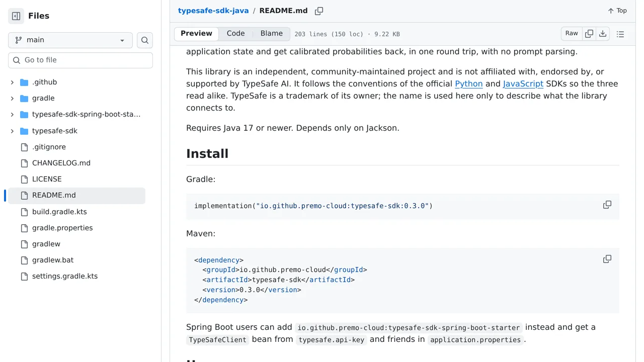Open settings.gradle.kts file
The image size is (644, 362).
65,276
